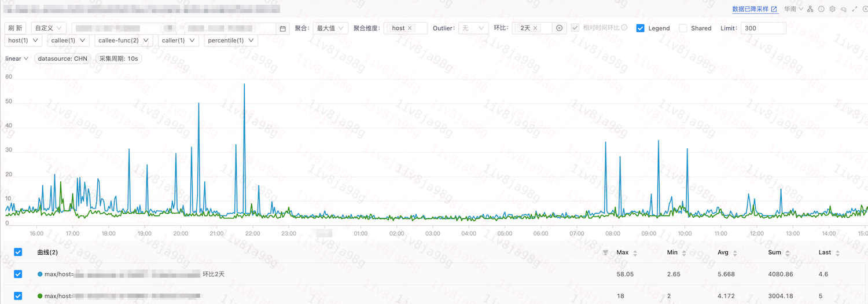The height and width of the screenshot is (304, 868).
Task: Expand the callee-func(2) filter dropdown
Action: (x=124, y=41)
